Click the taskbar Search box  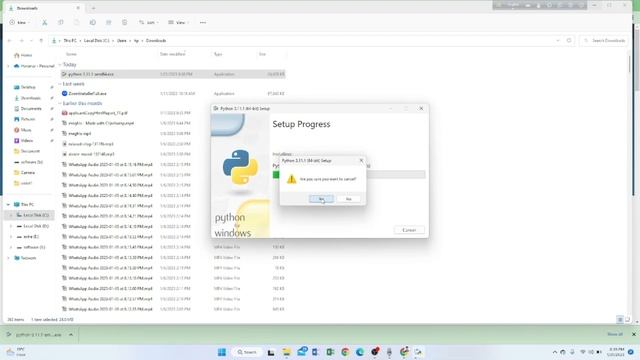[x=247, y=352]
